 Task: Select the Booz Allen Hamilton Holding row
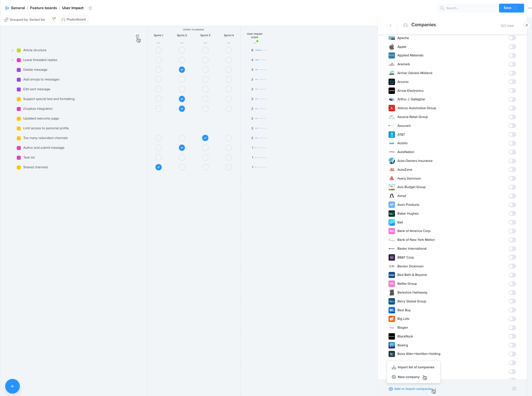click(452, 354)
